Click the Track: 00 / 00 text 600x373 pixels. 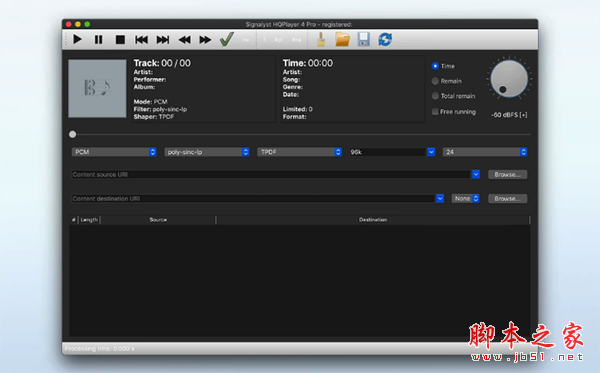162,63
